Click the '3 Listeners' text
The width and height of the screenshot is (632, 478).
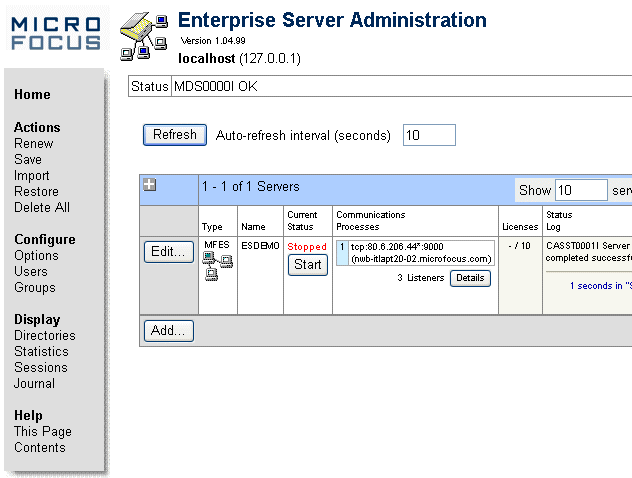coord(420,278)
